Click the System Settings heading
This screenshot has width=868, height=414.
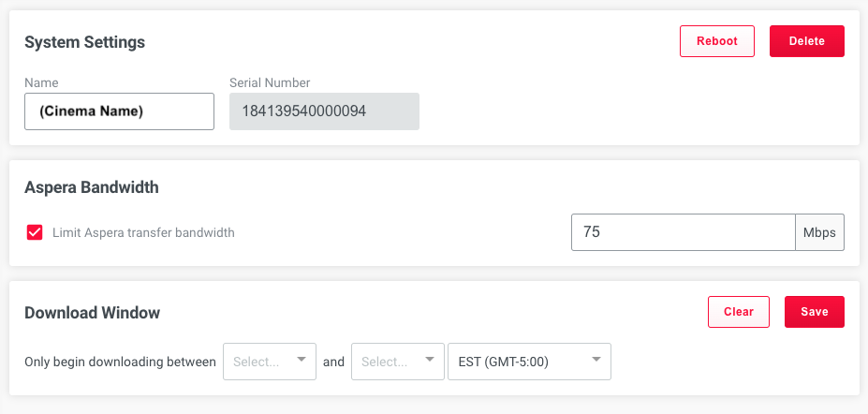pyautogui.click(x=84, y=42)
